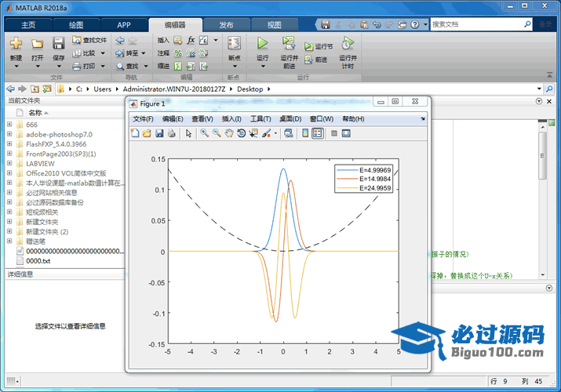Click the green Run (运行) icon
The width and height of the screenshot is (561, 392).
pos(262,43)
